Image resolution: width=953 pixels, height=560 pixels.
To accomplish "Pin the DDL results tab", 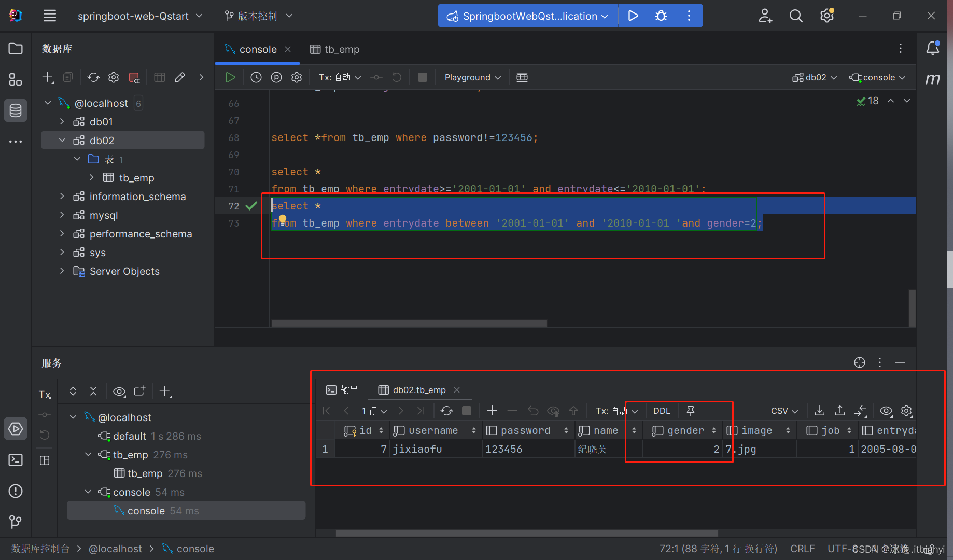I will coord(690,411).
